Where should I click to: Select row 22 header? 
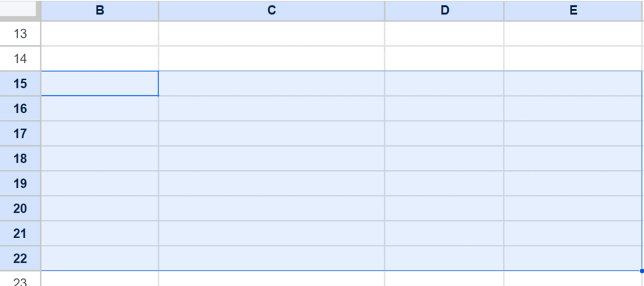(x=20, y=259)
